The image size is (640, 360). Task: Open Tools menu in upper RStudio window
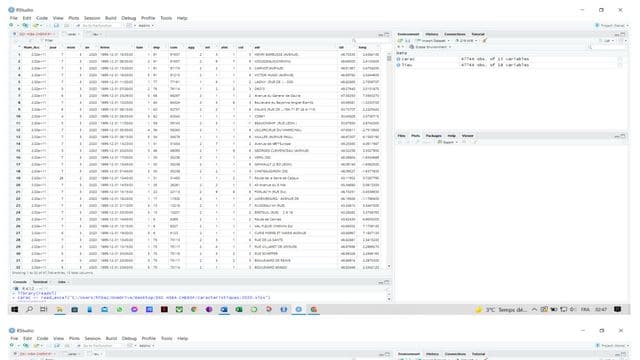click(x=166, y=18)
